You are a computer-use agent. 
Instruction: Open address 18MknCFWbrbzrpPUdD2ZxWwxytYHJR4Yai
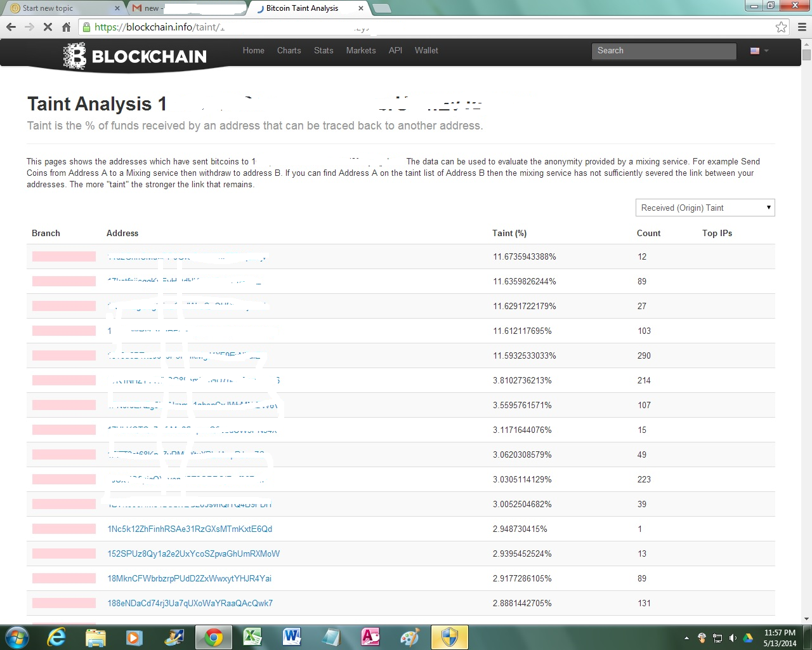[x=189, y=578]
